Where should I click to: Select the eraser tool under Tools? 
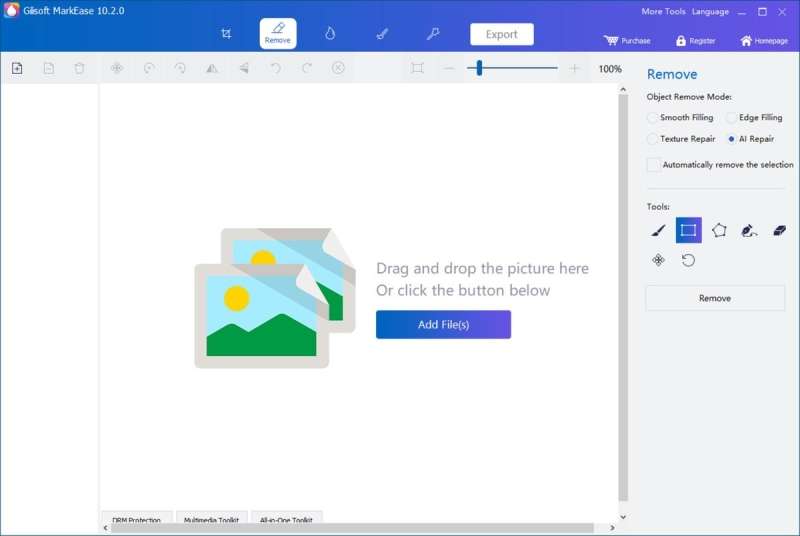click(x=779, y=231)
